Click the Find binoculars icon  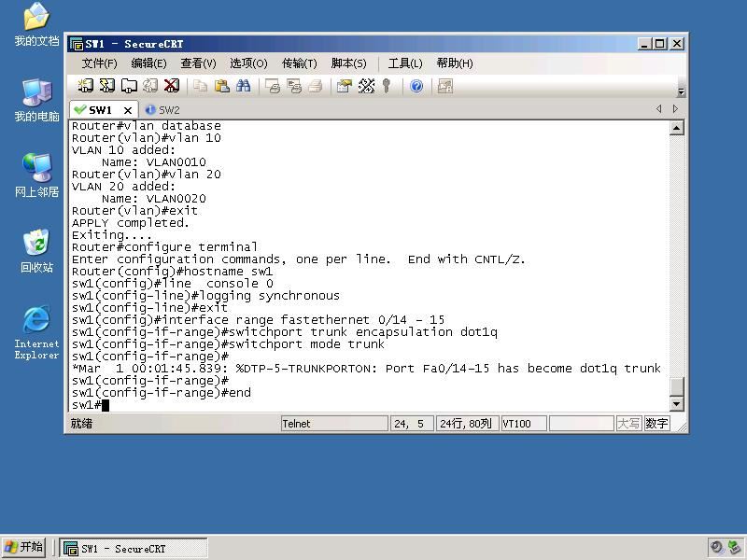(x=243, y=86)
